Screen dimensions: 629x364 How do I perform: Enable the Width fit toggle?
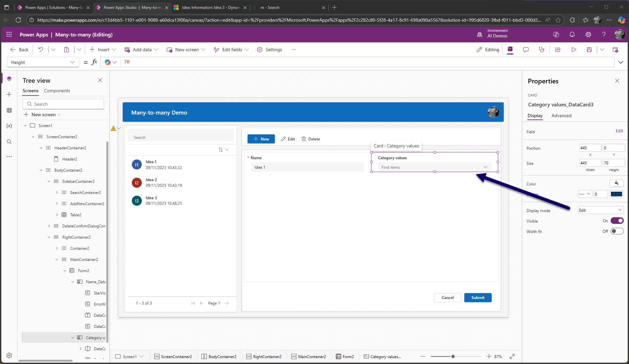coord(617,231)
